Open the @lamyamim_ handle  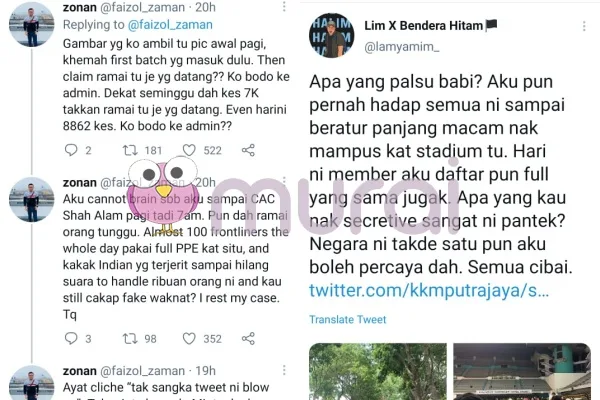tap(402, 47)
